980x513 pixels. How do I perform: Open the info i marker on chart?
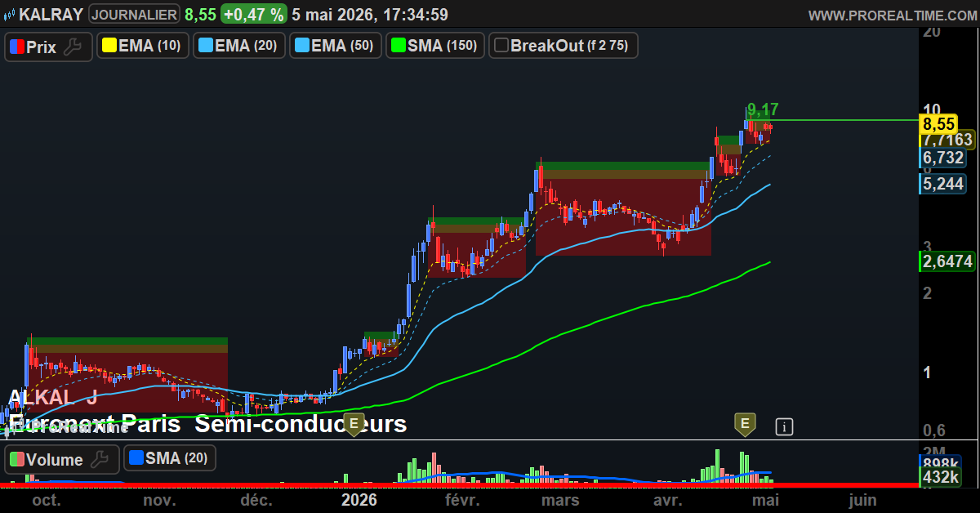784,426
